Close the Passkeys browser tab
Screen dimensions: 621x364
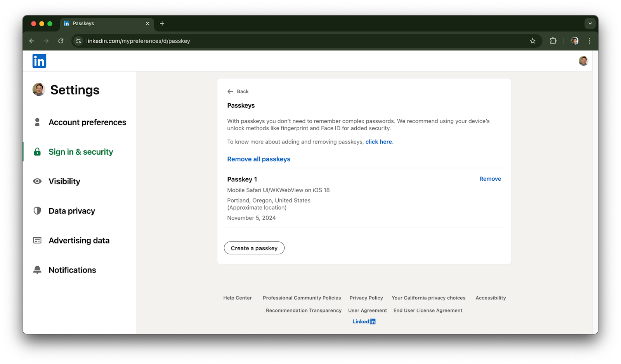pos(147,24)
